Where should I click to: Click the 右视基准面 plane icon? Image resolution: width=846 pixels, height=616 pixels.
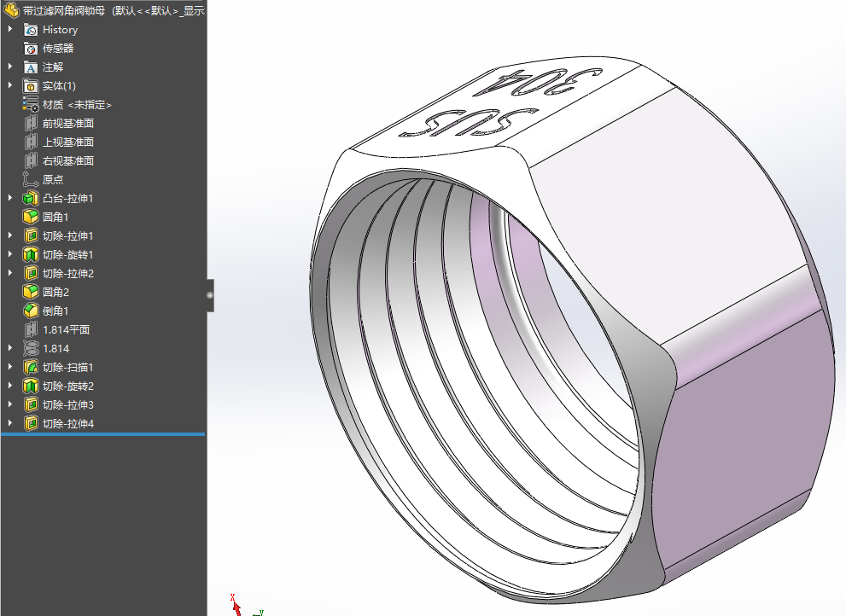point(31,160)
